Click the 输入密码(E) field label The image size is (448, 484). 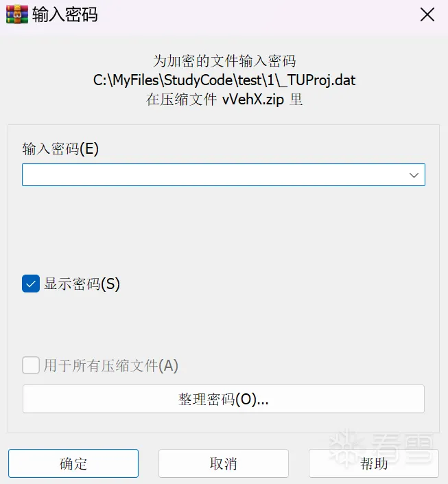[60, 149]
